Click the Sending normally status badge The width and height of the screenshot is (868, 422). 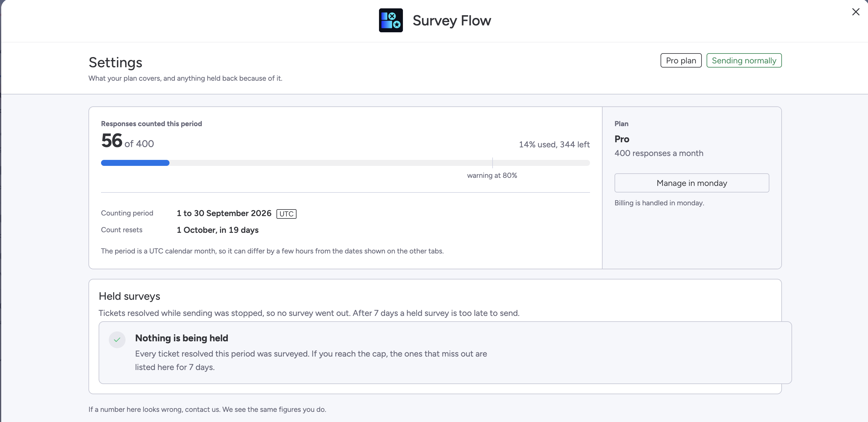pyautogui.click(x=744, y=61)
